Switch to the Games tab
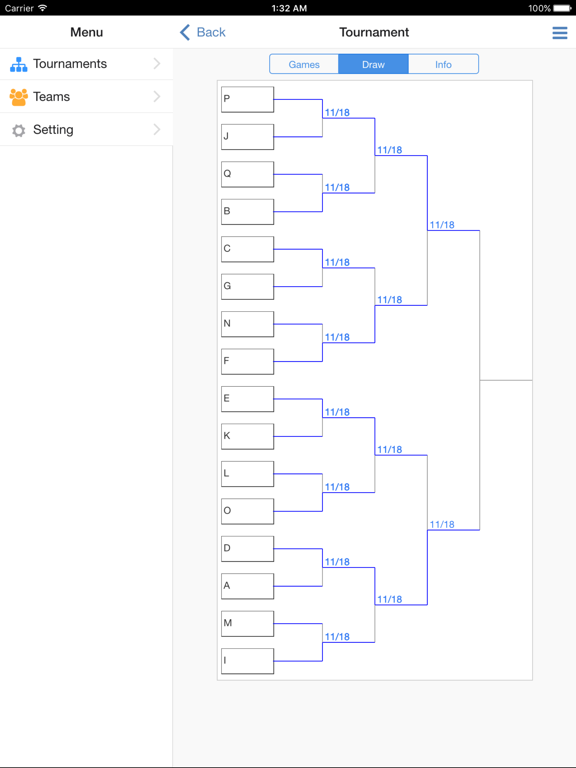Viewport: 576px width, 768px height. (x=304, y=64)
